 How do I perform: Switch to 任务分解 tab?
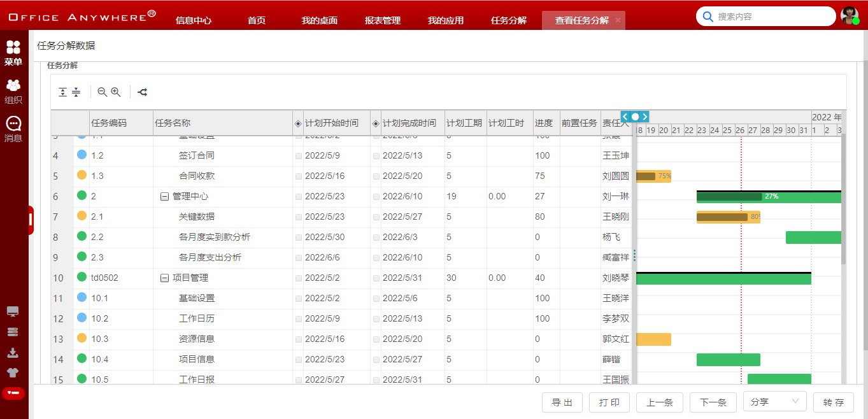(509, 20)
